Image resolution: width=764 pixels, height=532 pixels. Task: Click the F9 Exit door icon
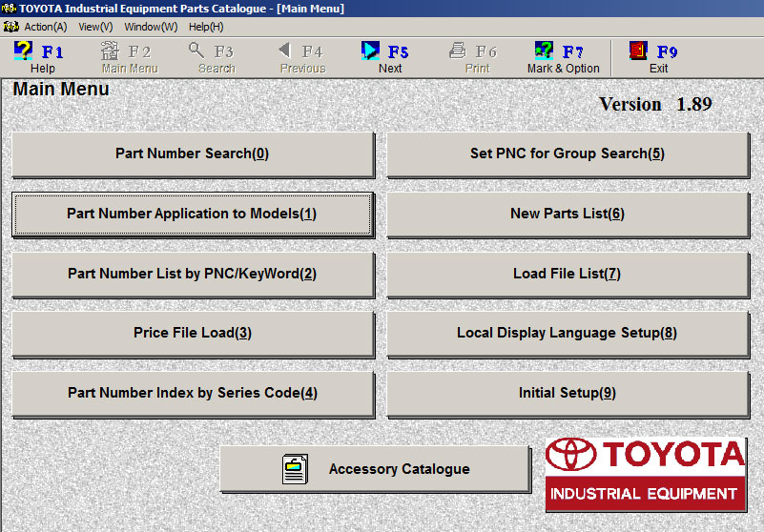click(x=638, y=51)
